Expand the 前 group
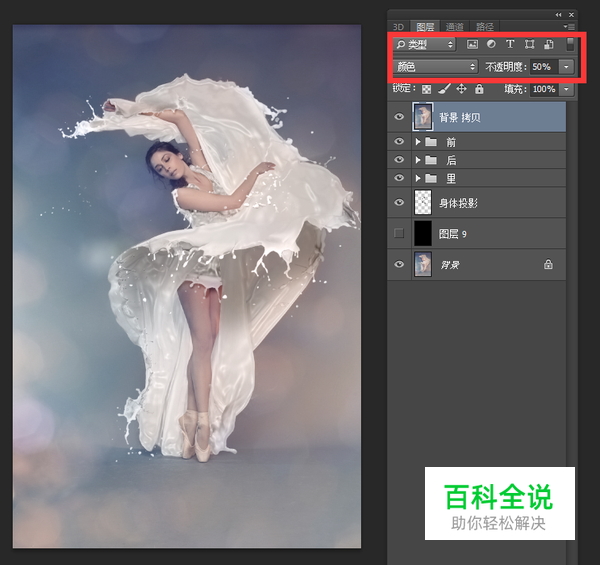600x565 pixels. click(x=418, y=142)
